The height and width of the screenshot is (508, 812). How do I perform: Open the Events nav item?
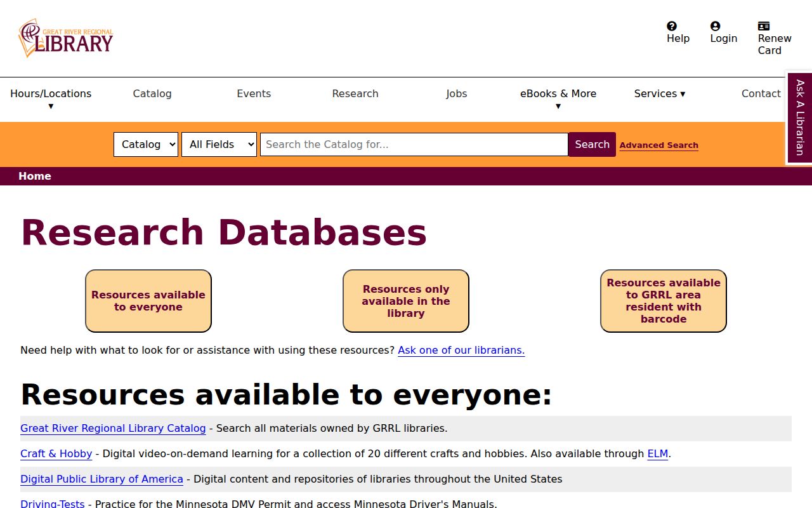point(254,93)
